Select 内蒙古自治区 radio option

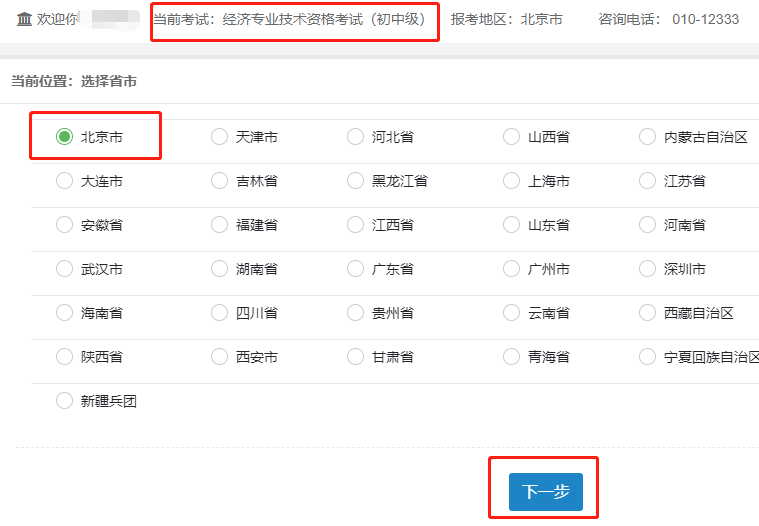pyautogui.click(x=647, y=137)
